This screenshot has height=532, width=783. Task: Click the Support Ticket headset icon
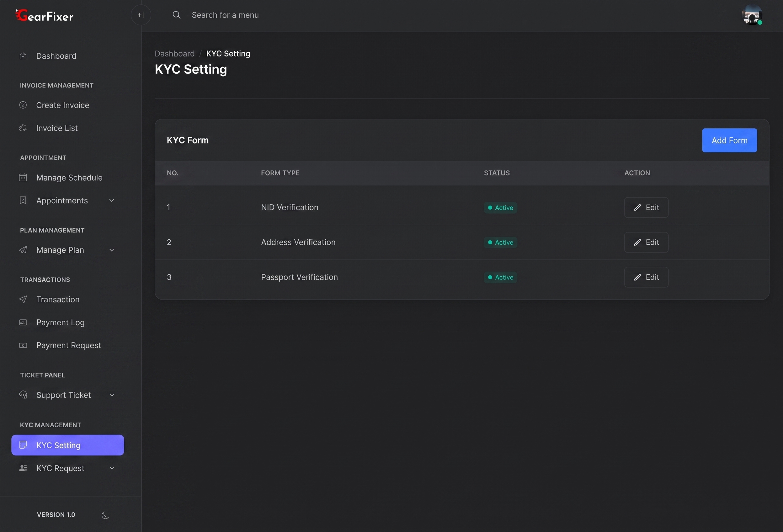(23, 395)
